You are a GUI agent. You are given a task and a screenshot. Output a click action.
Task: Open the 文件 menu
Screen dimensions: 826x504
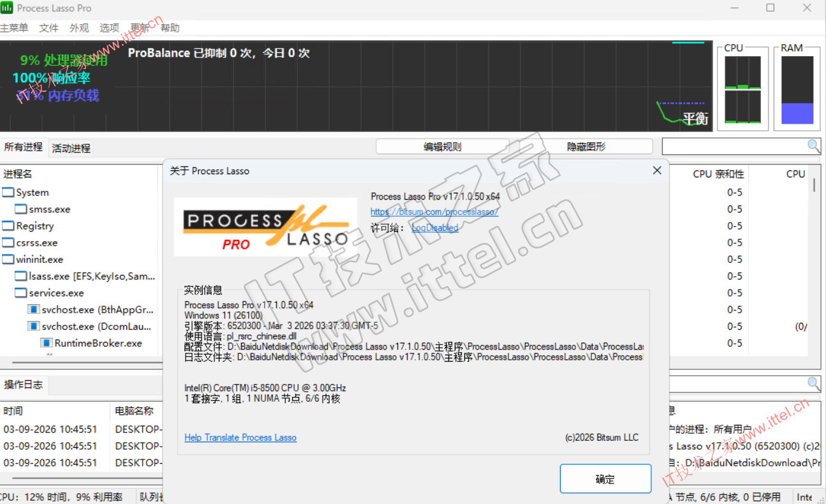click(48, 28)
